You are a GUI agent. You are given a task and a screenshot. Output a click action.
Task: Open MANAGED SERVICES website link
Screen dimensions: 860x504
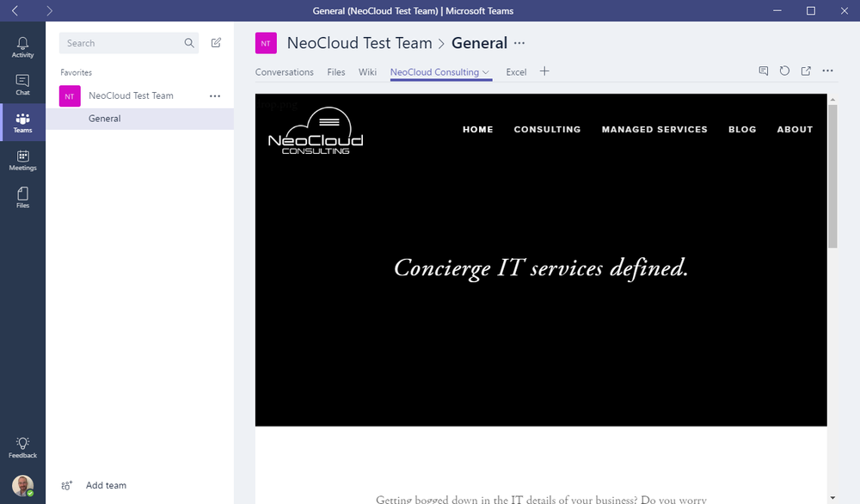point(654,129)
